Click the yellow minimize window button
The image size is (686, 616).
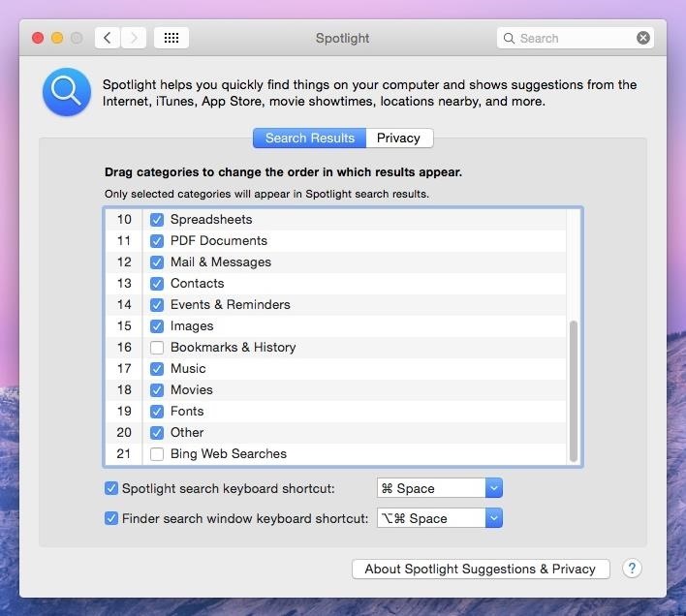57,38
